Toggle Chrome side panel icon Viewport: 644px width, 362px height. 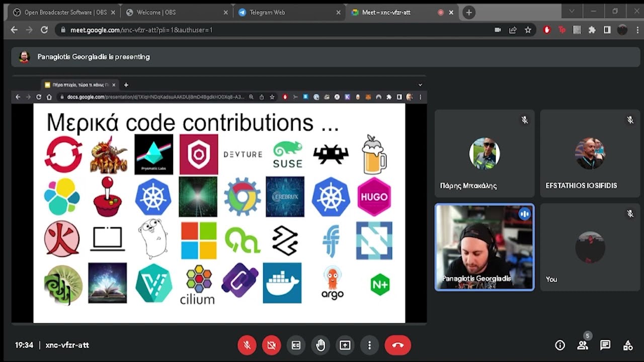pyautogui.click(x=607, y=30)
